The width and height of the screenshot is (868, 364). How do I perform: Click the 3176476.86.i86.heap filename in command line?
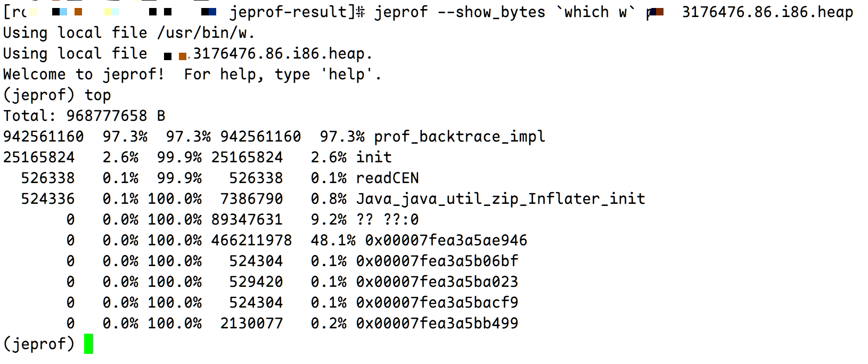(x=767, y=12)
